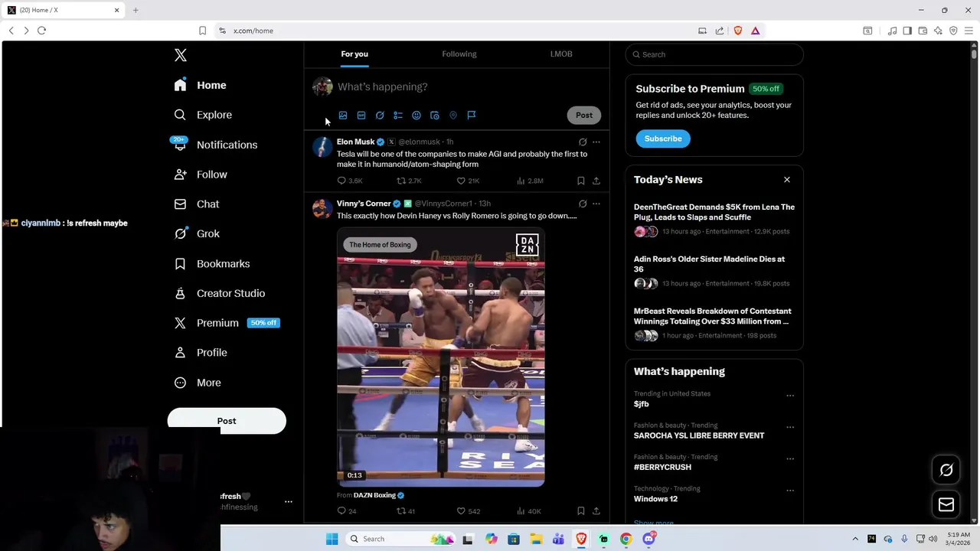This screenshot has height=551, width=980.
Task: Click the Brave Shields icon in address bar
Action: click(738, 31)
